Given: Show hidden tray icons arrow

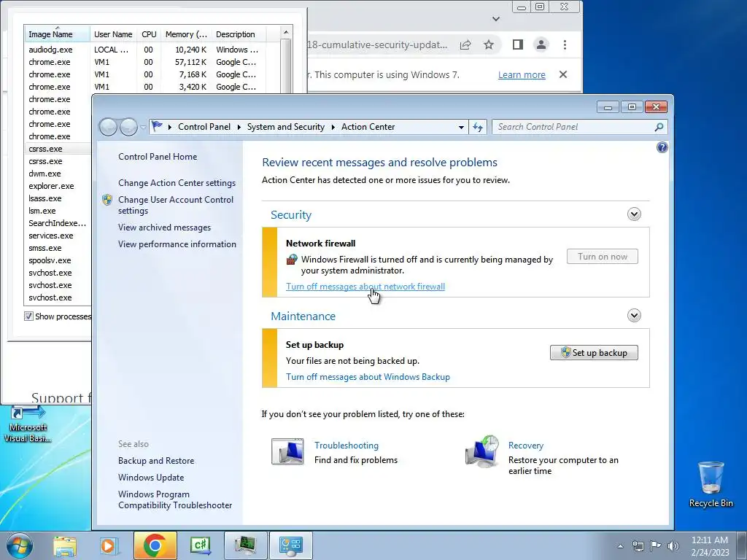Looking at the screenshot, I should pos(620,546).
